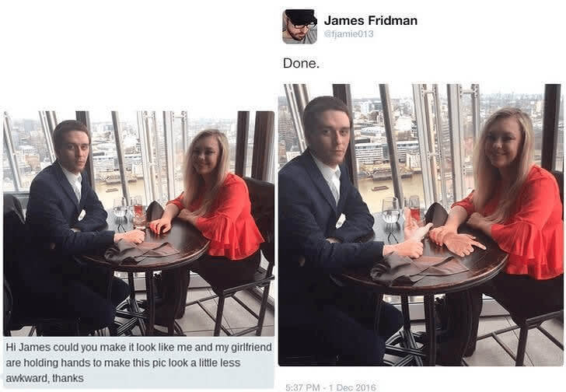The width and height of the screenshot is (566, 392).
Task: Click the water glass in the right photo
Action: coord(390,210)
